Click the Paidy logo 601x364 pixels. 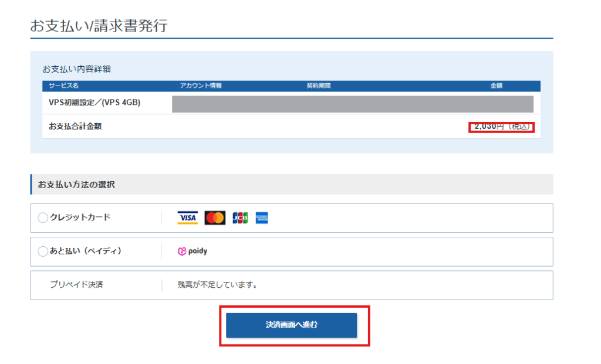193,251
